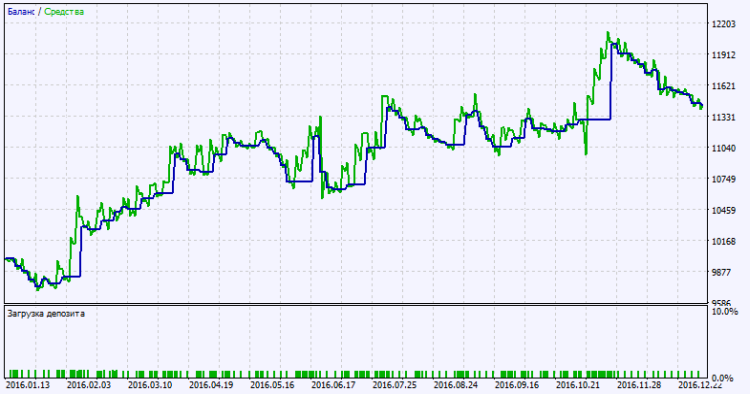This screenshot has height=394, width=750.
Task: Click the 2016.02.03 date label
Action: click(x=88, y=384)
